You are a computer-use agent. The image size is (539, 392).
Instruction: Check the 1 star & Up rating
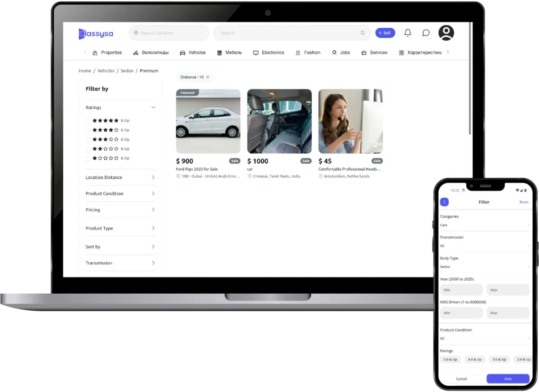click(88, 159)
